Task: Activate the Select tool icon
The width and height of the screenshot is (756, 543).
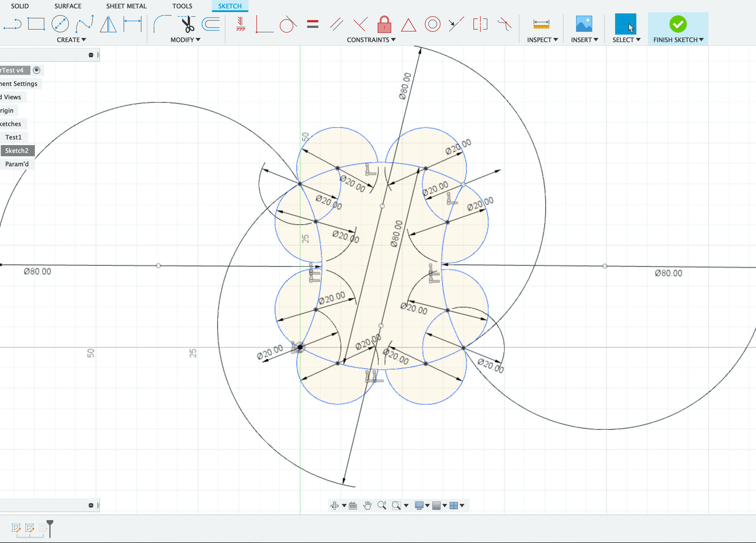Action: 625,24
